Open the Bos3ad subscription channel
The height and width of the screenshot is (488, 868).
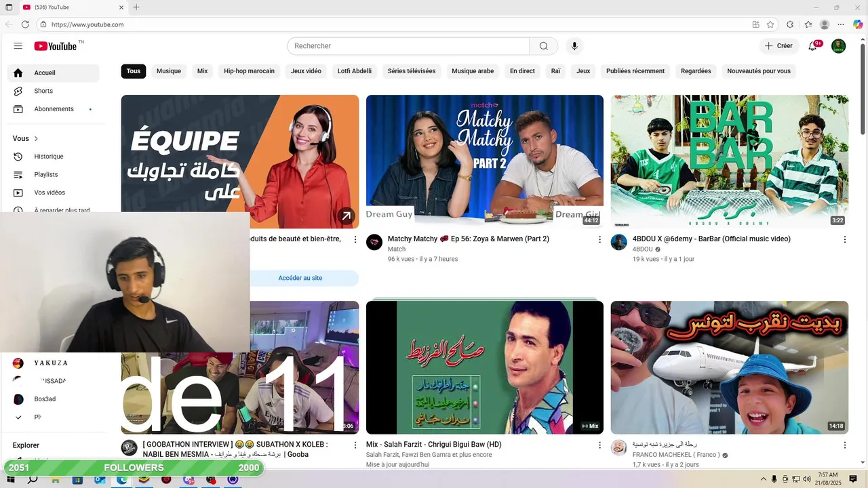(x=54, y=399)
